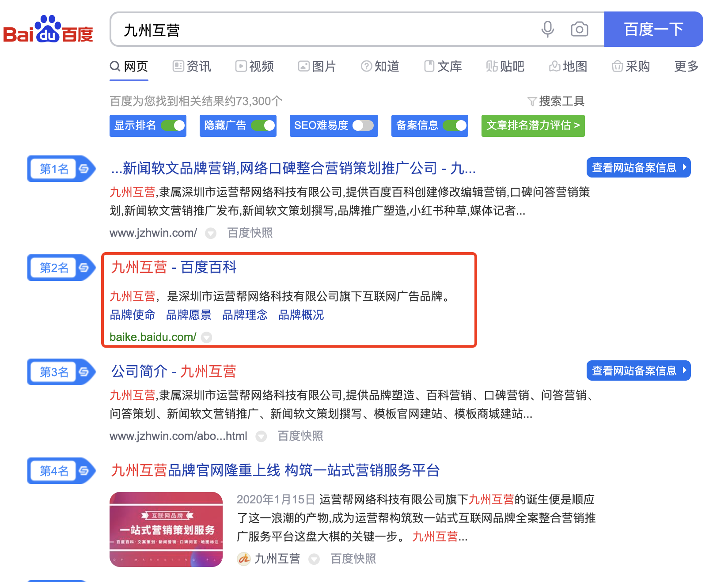Click the 文章排名潜力评估 green button
The image size is (728, 582).
click(533, 126)
